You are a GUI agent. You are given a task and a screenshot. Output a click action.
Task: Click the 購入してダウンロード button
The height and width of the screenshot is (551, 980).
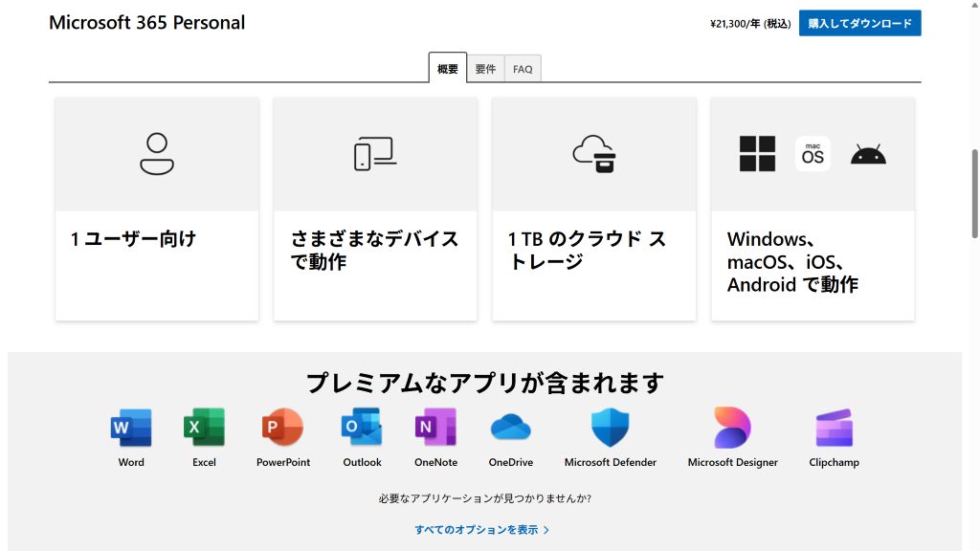859,23
